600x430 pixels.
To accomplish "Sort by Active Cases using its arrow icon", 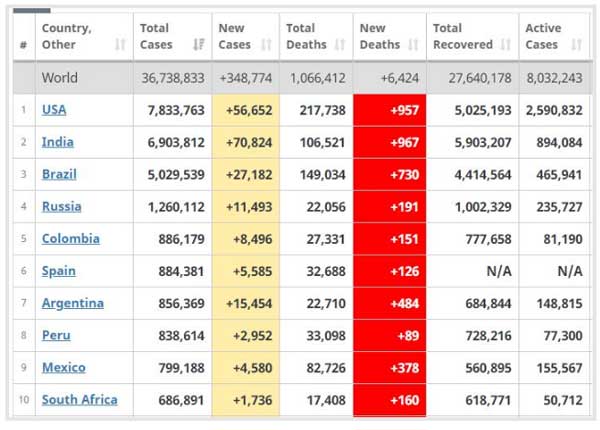I will pyautogui.click(x=577, y=45).
